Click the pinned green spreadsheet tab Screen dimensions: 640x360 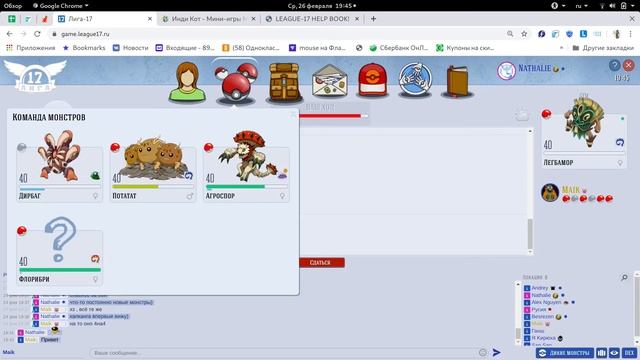click(12, 19)
